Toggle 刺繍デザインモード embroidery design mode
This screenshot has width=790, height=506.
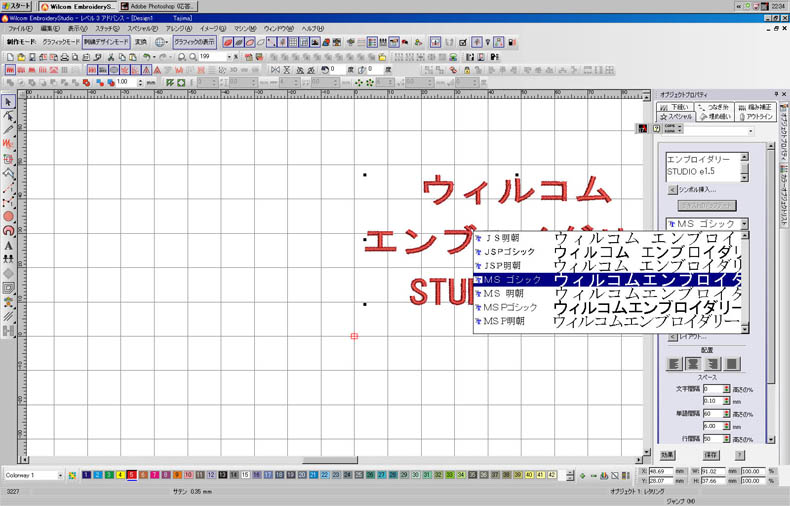106,42
